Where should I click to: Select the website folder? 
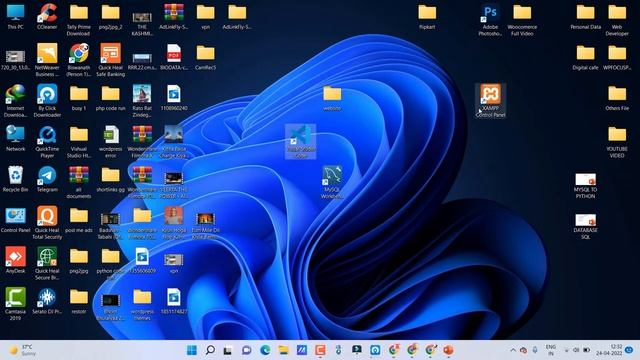332,98
